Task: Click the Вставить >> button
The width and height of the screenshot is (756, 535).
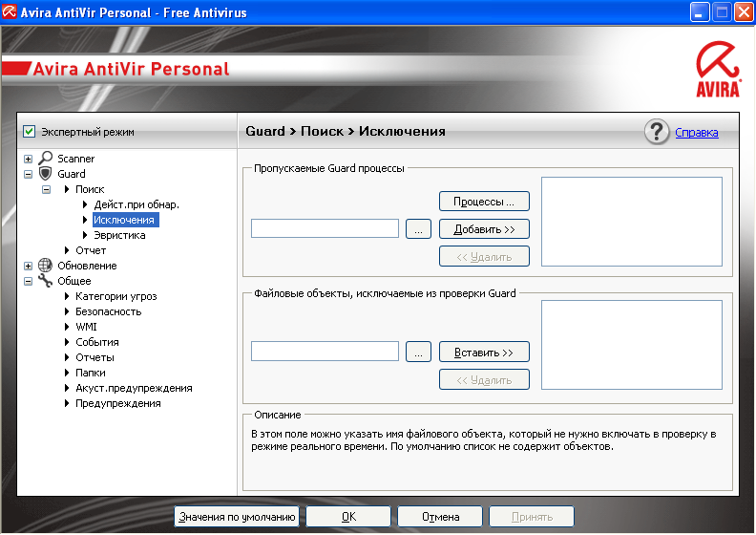Action: (x=484, y=353)
